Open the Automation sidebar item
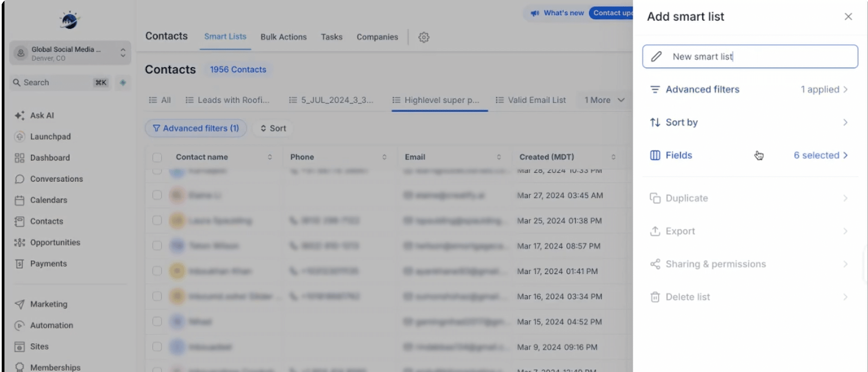 click(x=51, y=325)
